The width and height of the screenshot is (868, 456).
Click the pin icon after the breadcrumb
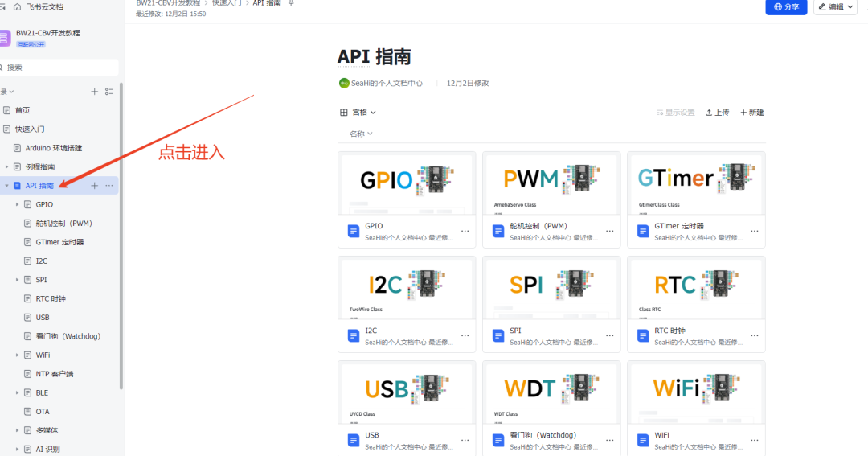pyautogui.click(x=291, y=3)
